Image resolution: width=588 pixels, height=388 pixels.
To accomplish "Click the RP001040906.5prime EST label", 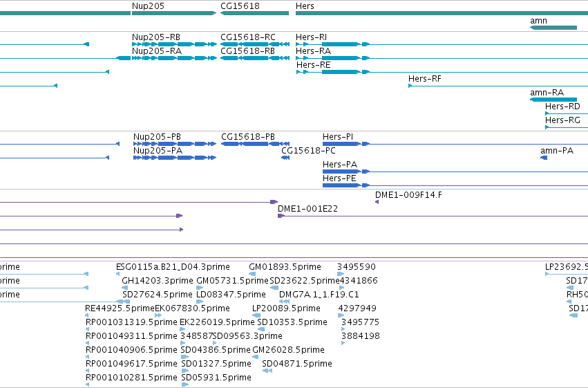I will coord(131,351).
